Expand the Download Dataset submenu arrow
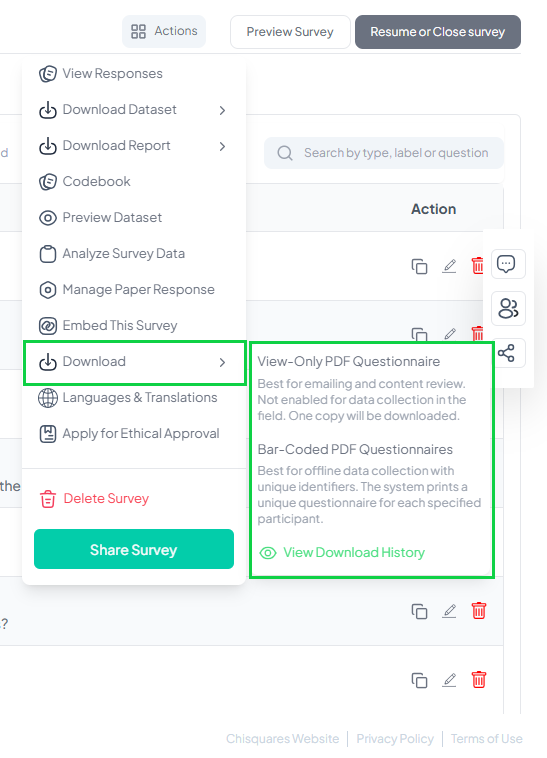The width and height of the screenshot is (547, 758). [222, 110]
